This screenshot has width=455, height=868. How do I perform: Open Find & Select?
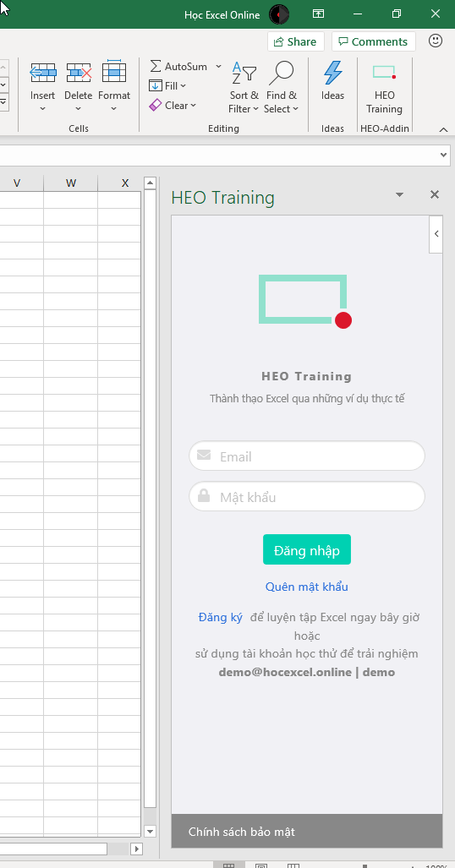tap(281, 88)
